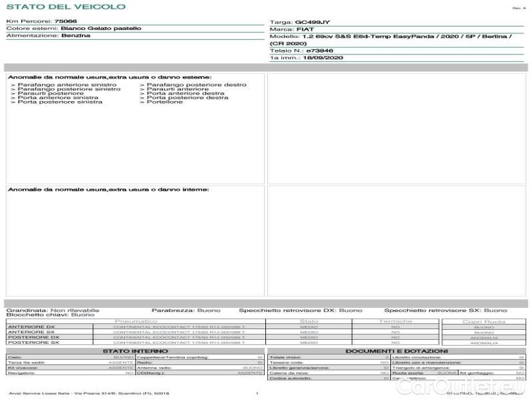Click the 'Arval Service Lease Italia' footer address
Viewport: 532px width, 399px height.
click(89, 394)
